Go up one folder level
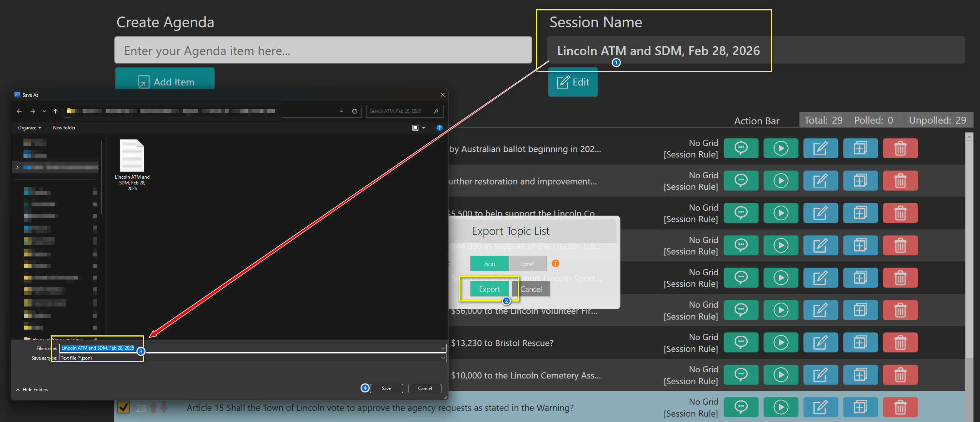The height and width of the screenshot is (422, 980). tap(55, 111)
